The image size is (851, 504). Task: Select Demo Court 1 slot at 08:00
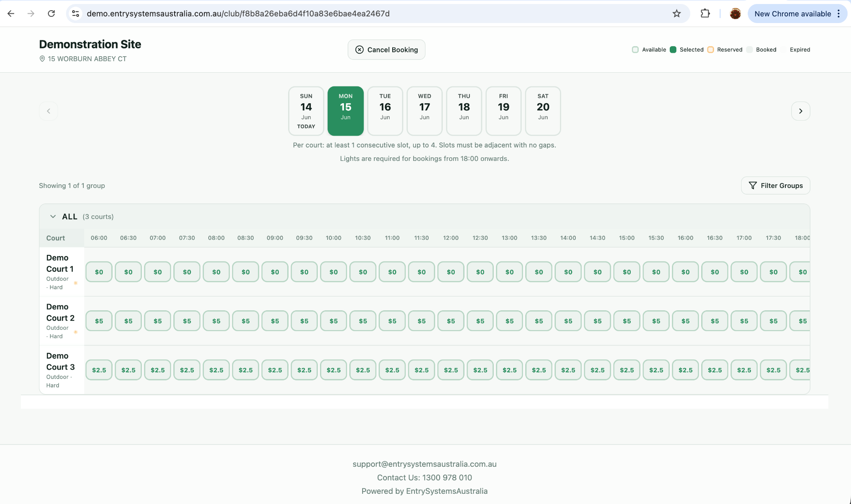(216, 272)
